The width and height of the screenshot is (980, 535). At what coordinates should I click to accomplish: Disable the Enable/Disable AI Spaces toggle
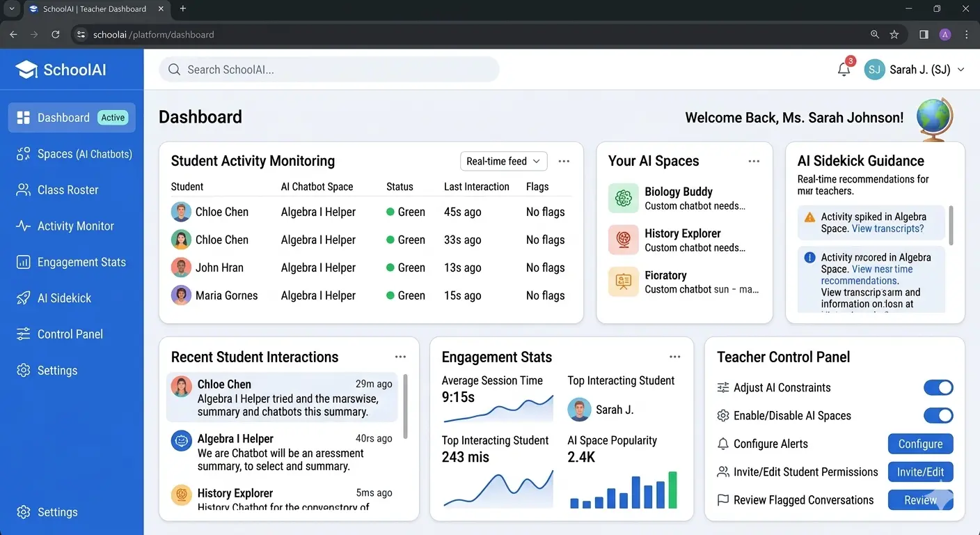click(938, 415)
